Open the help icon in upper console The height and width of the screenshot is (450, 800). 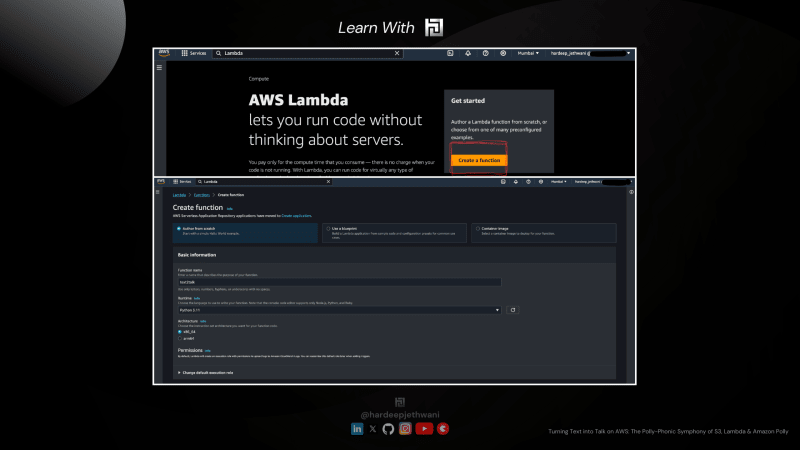(x=485, y=53)
